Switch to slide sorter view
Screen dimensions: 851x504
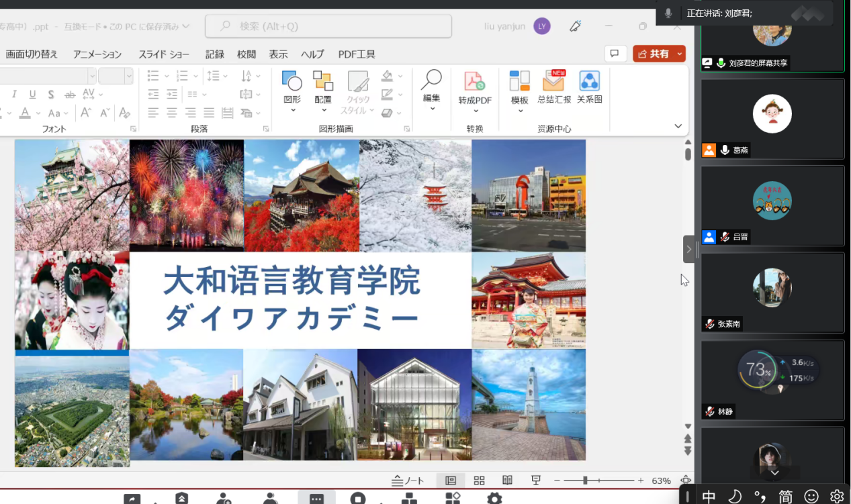click(479, 481)
